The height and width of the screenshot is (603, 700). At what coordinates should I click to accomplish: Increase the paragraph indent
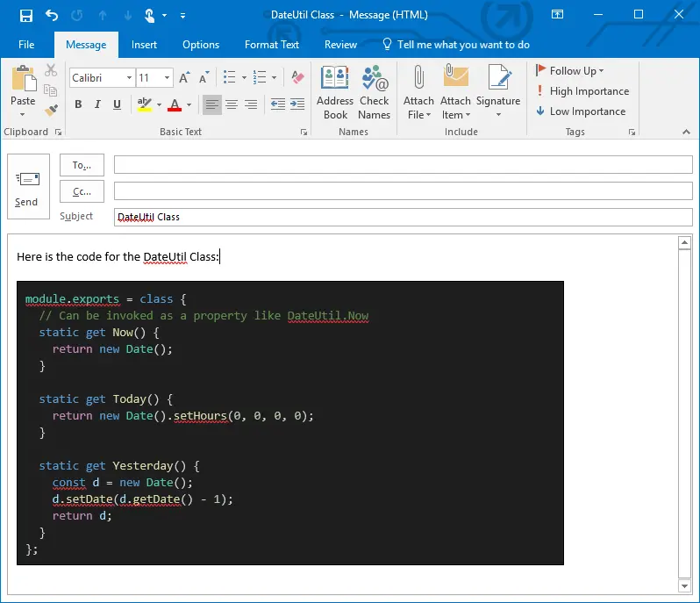click(297, 104)
